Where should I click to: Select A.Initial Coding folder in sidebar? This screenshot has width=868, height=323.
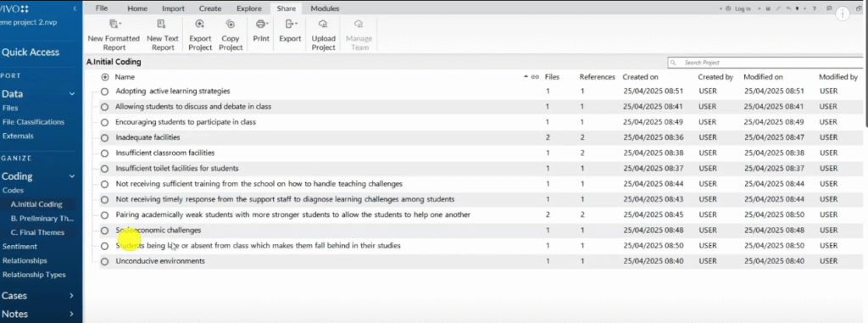[x=36, y=204]
